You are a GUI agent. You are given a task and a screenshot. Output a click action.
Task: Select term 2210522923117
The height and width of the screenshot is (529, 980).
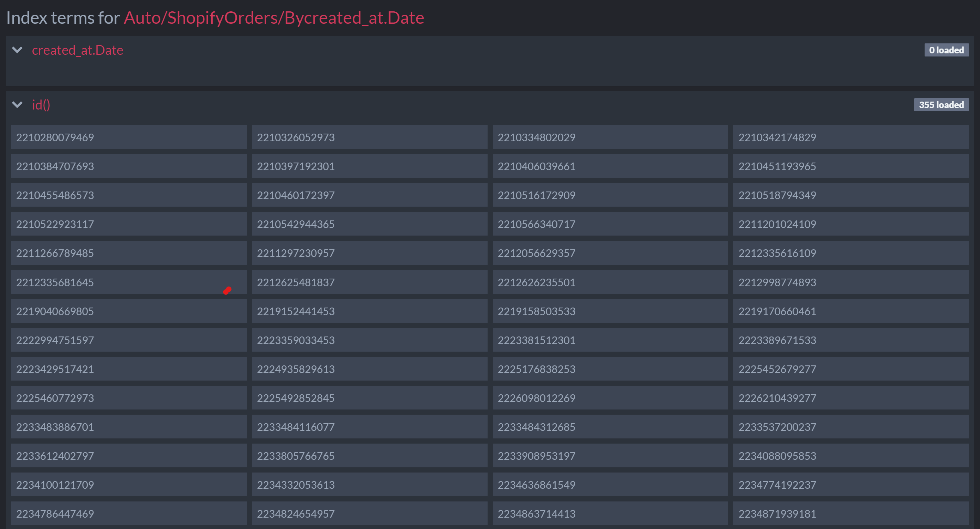click(x=129, y=224)
